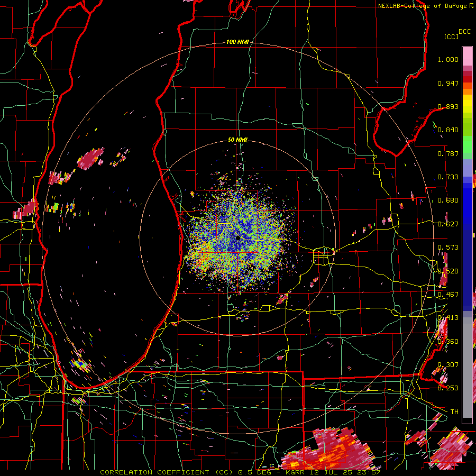Select the 1.000 value on color scale

click(448, 60)
